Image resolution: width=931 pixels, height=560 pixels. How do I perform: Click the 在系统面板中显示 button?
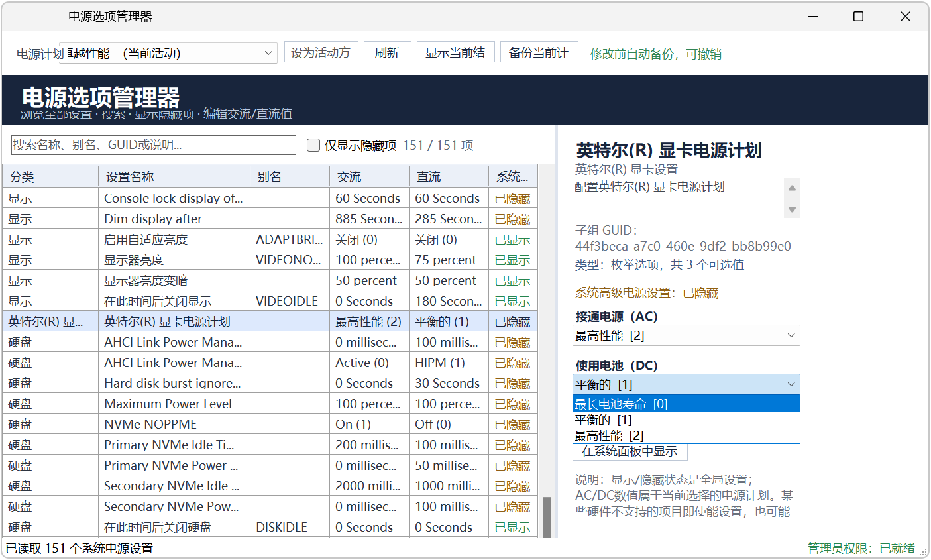(630, 451)
